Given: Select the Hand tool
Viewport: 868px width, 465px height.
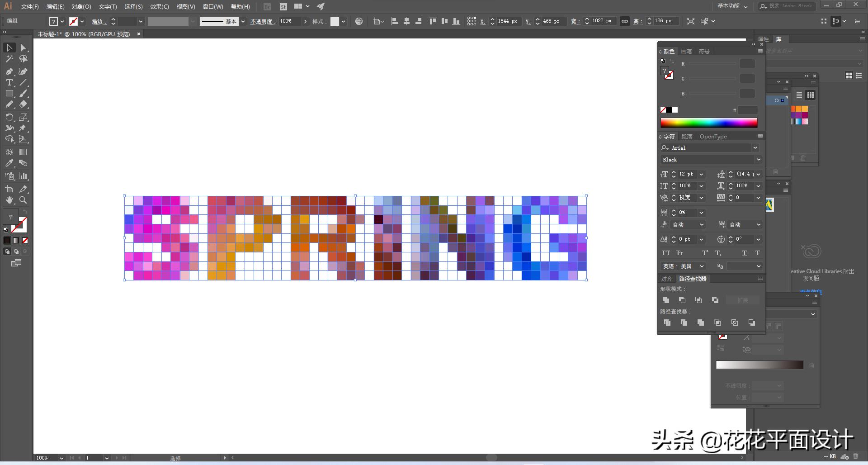Looking at the screenshot, I should click(x=9, y=200).
